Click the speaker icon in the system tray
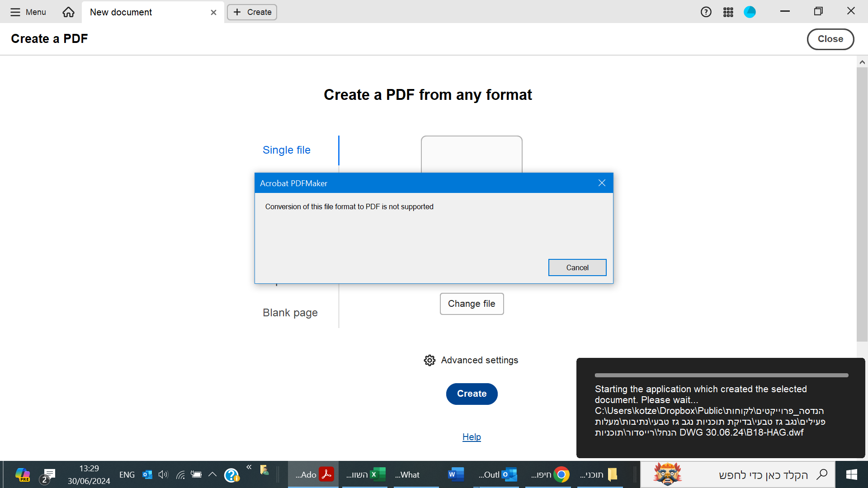The image size is (868, 488). click(x=163, y=474)
